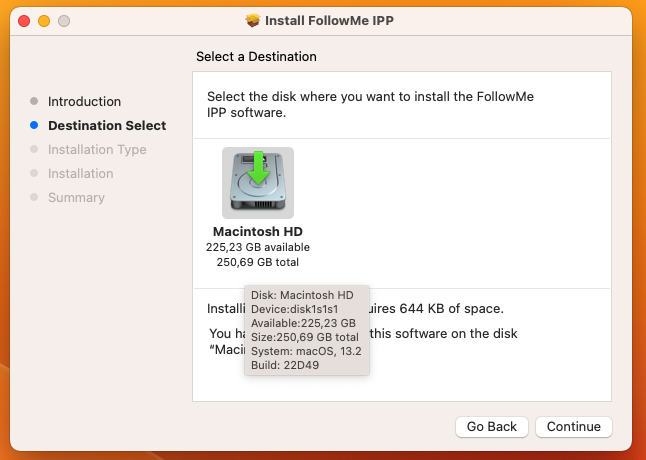Screen dimensions: 646x460
Task: Click the Go Back button
Action: (x=492, y=427)
